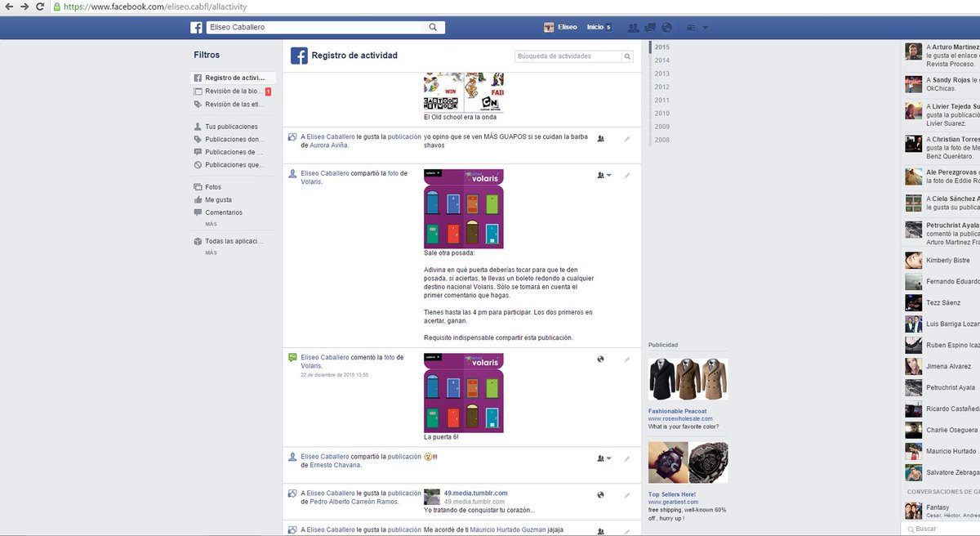Open Revisión de la biografía filter

click(x=234, y=91)
